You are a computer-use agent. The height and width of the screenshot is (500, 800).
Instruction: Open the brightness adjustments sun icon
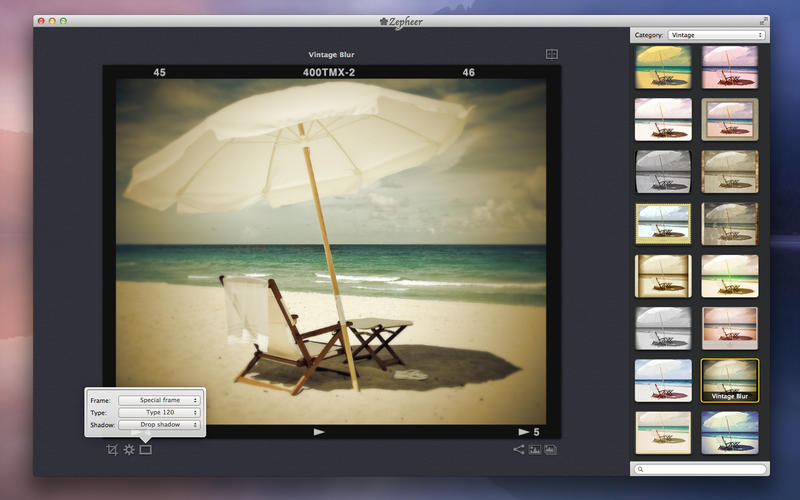[129, 449]
